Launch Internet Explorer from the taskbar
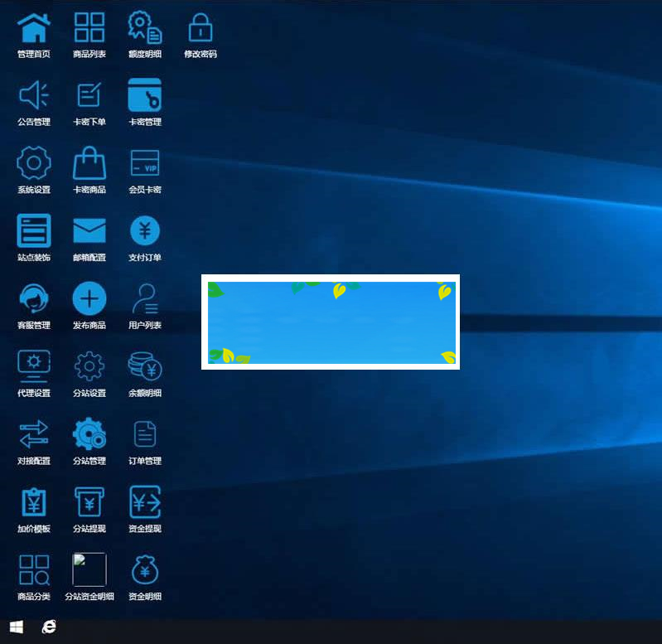 point(50,627)
